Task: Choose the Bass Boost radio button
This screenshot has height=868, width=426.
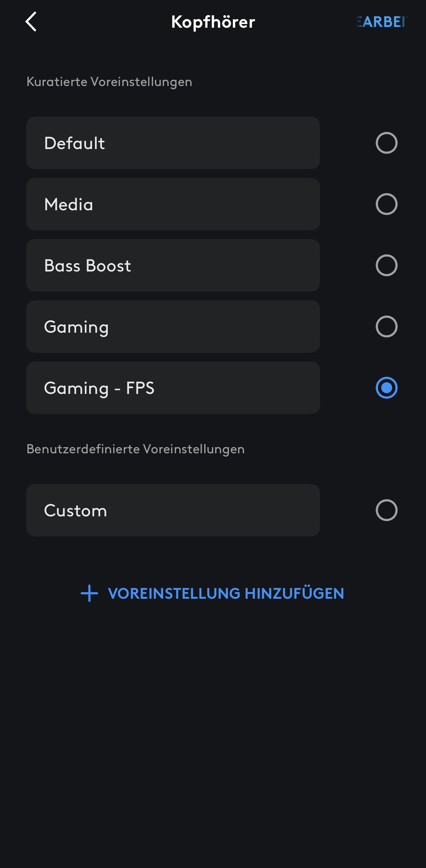Action: click(386, 265)
